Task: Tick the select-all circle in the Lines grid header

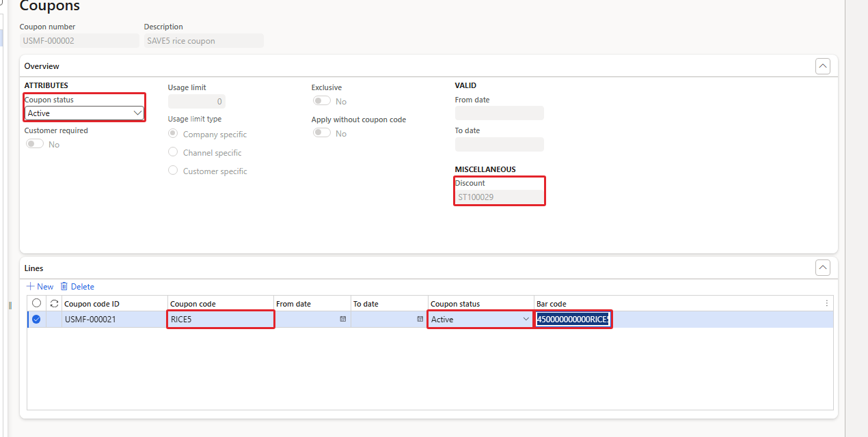Action: tap(37, 303)
